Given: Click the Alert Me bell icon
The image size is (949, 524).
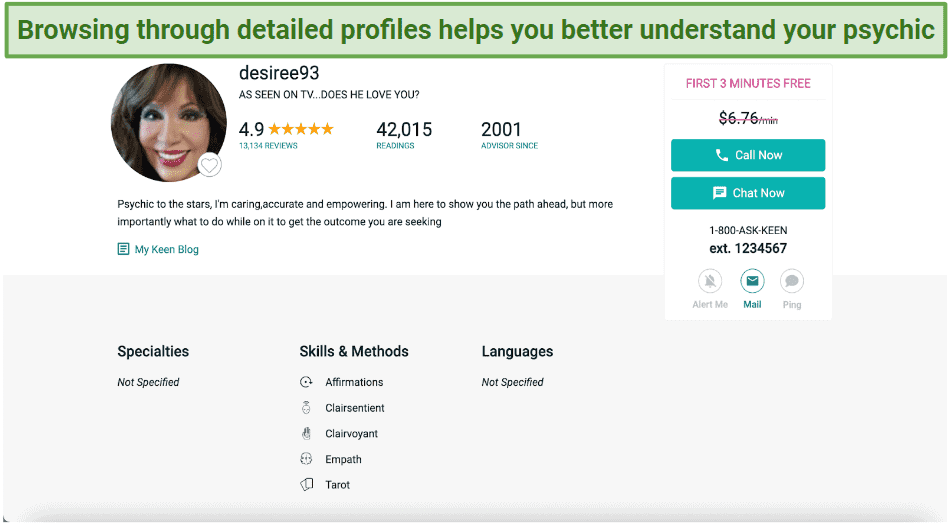Looking at the screenshot, I should pyautogui.click(x=710, y=281).
